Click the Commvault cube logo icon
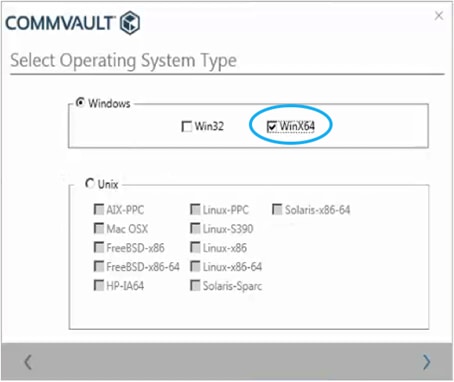Screen dimensions: 454x382 tap(130, 23)
